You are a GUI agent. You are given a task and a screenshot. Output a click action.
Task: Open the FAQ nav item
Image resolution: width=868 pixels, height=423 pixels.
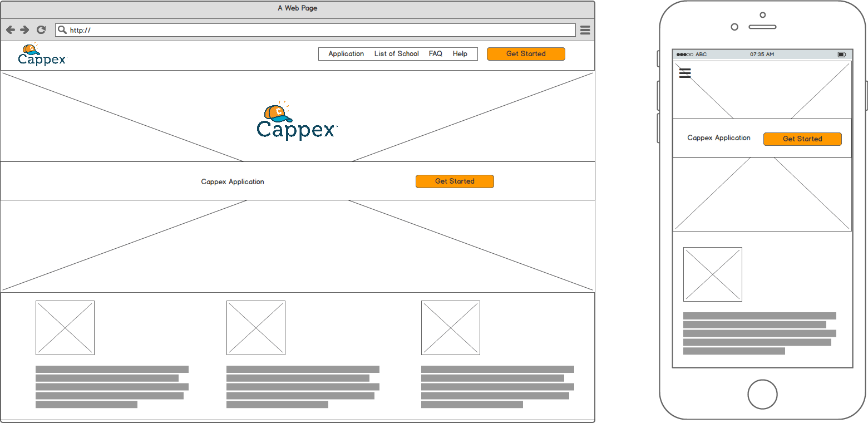pyautogui.click(x=436, y=54)
